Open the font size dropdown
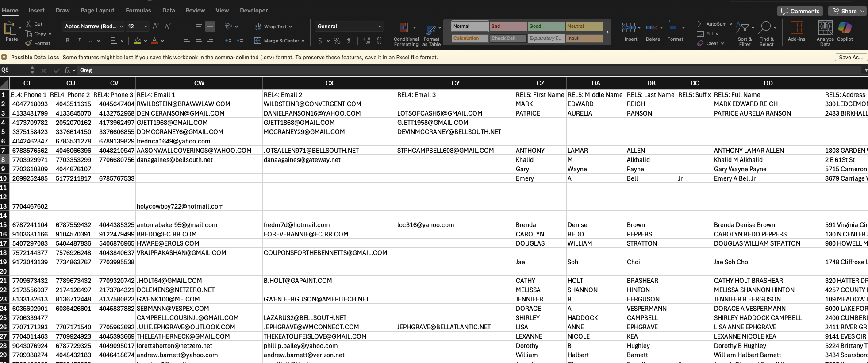 146,27
